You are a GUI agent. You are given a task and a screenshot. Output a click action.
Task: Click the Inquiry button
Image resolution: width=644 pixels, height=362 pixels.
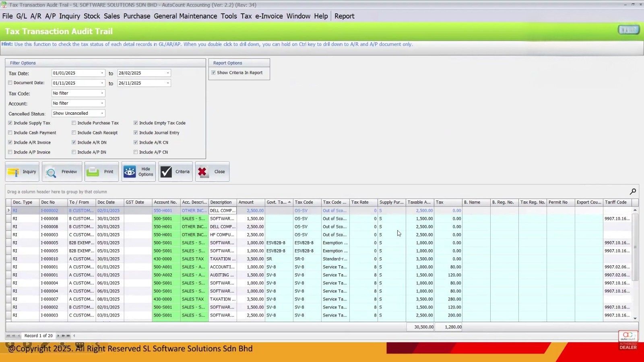22,172
